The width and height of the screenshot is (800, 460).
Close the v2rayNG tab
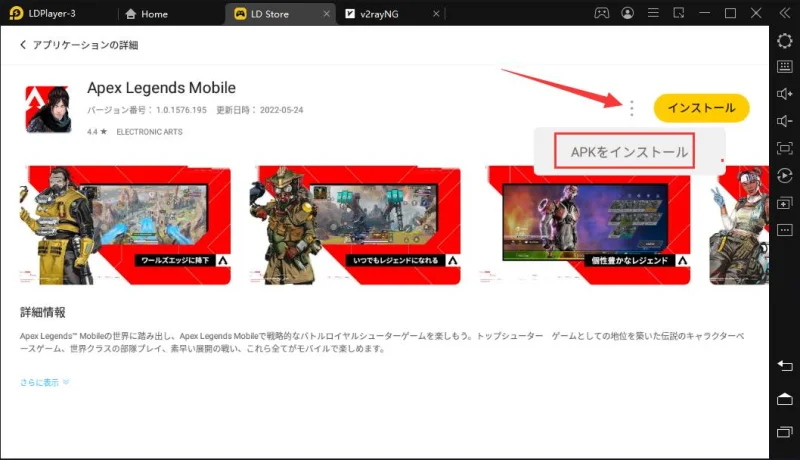(x=436, y=14)
